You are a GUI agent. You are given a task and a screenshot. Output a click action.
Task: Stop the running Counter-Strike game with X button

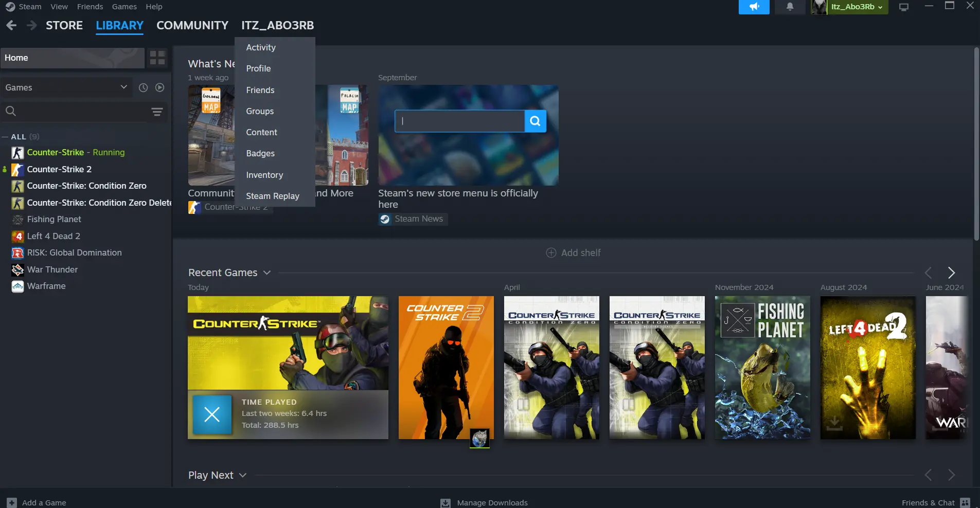tap(212, 414)
